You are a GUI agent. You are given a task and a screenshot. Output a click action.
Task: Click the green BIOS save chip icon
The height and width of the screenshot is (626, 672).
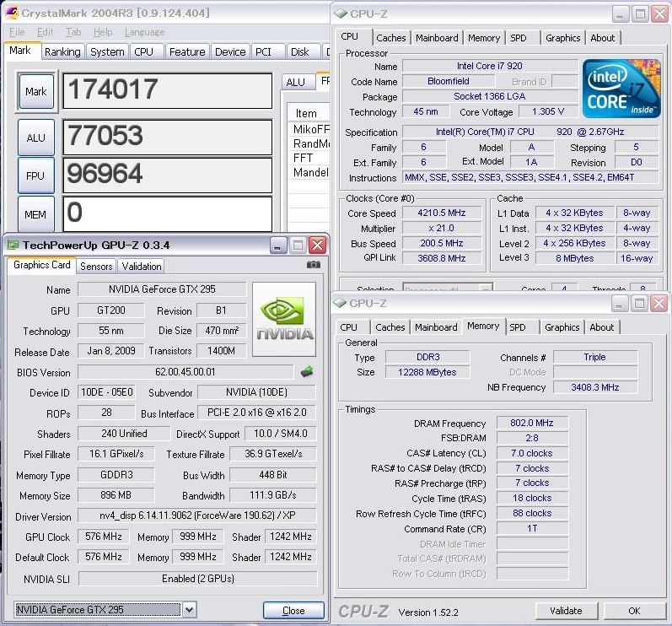(307, 371)
